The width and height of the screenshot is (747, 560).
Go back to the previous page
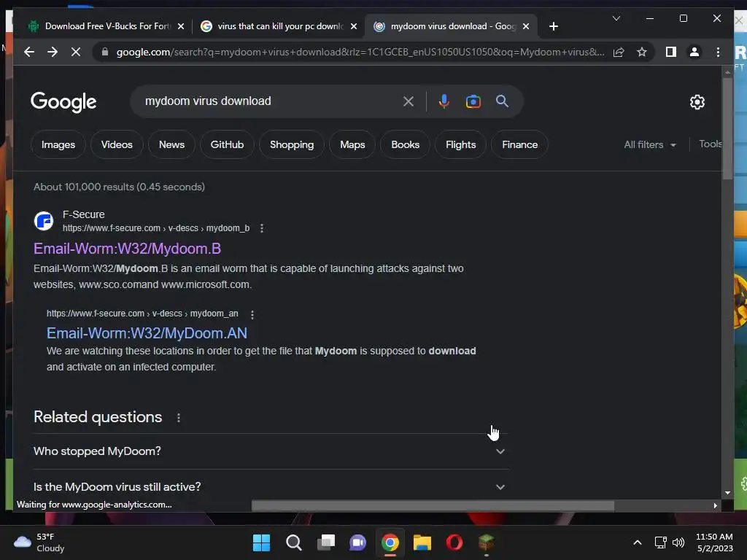click(x=29, y=52)
